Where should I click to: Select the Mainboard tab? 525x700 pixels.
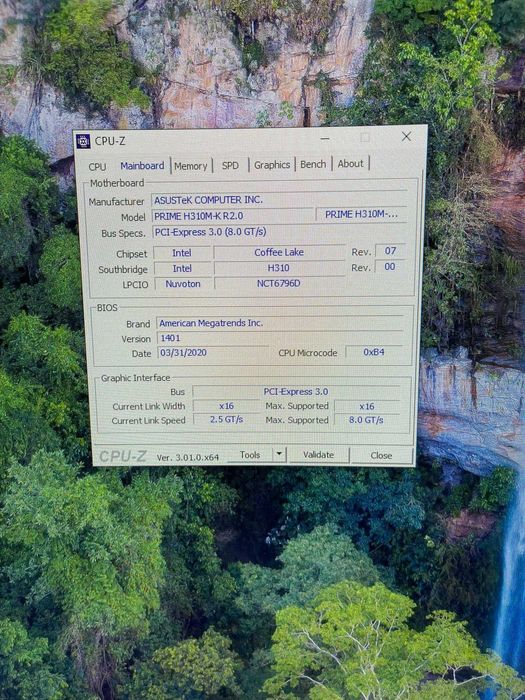tap(142, 166)
